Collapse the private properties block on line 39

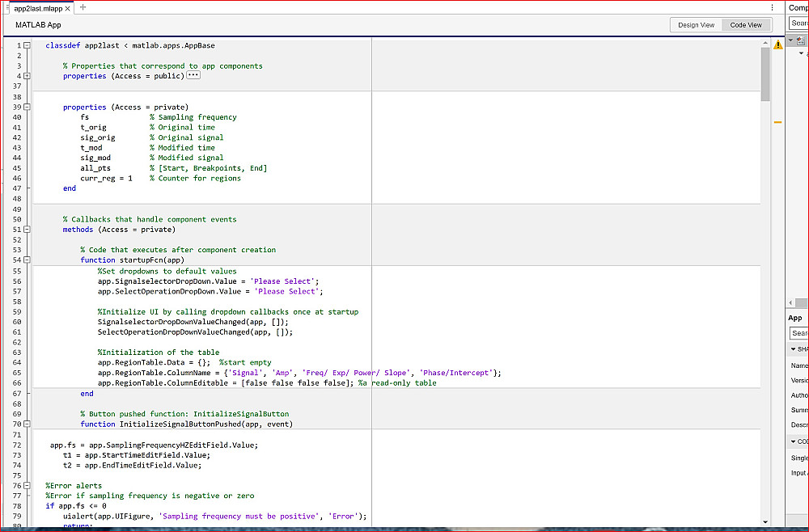27,108
